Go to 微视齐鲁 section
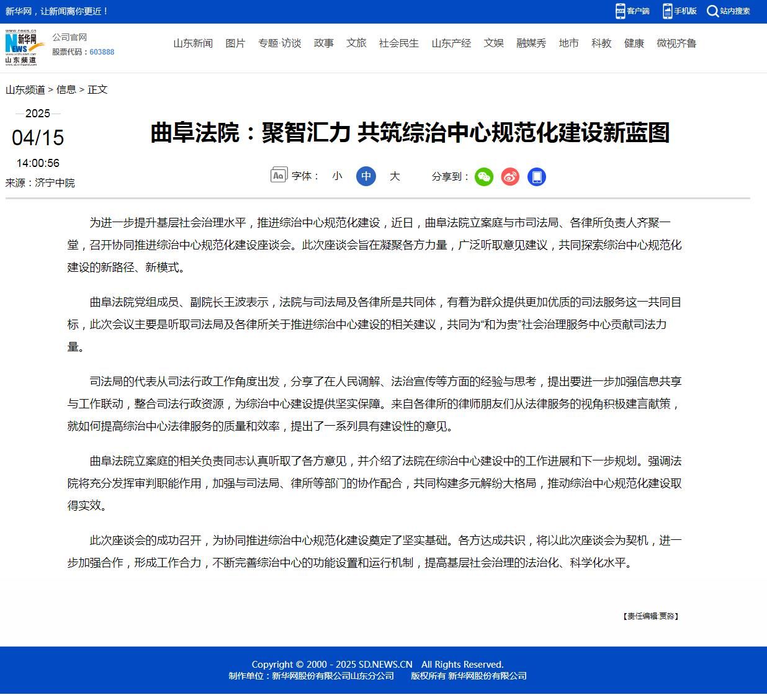Viewport: 767px width, 700px height. coord(676,43)
